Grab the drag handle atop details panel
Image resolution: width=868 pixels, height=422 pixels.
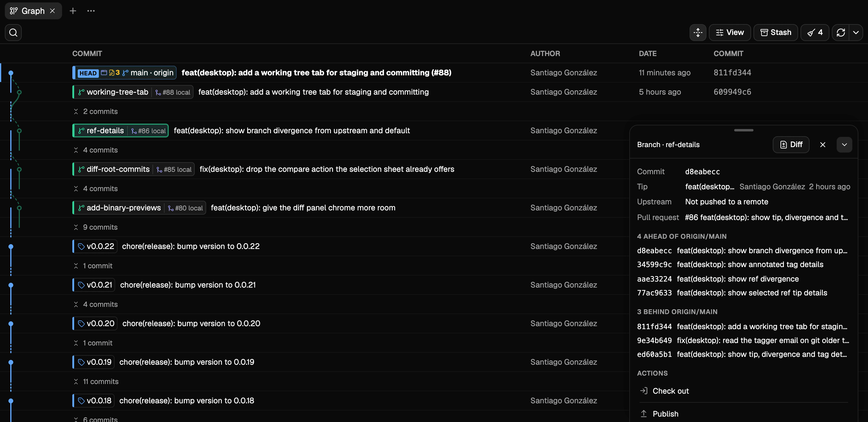[x=744, y=130]
